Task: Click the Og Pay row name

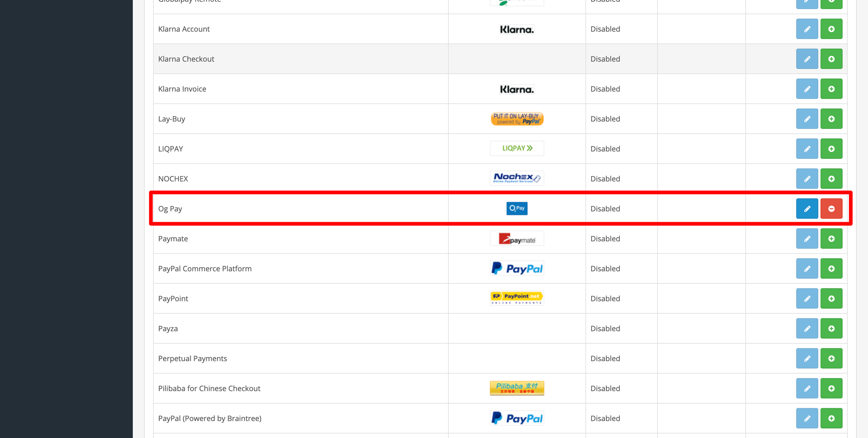Action: point(170,209)
